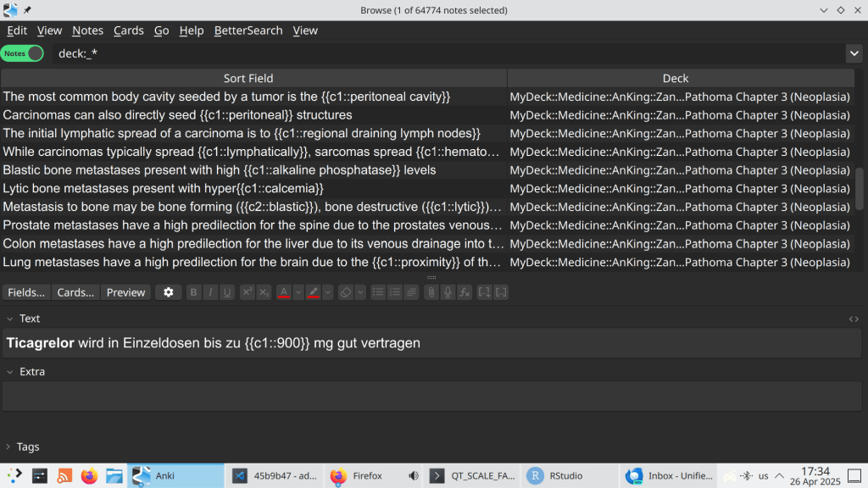This screenshot has height=488, width=868.
Task: Apply superscript formatting in the editor
Action: 247,292
